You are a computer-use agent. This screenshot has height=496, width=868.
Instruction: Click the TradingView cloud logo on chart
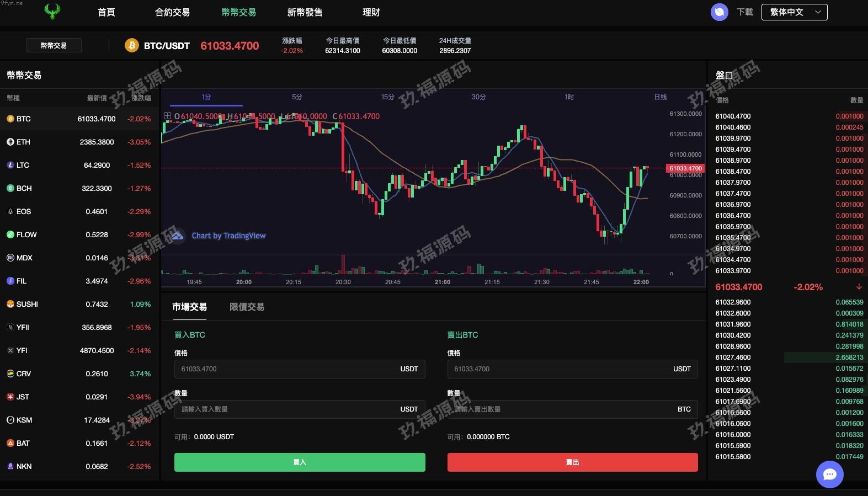coord(177,236)
